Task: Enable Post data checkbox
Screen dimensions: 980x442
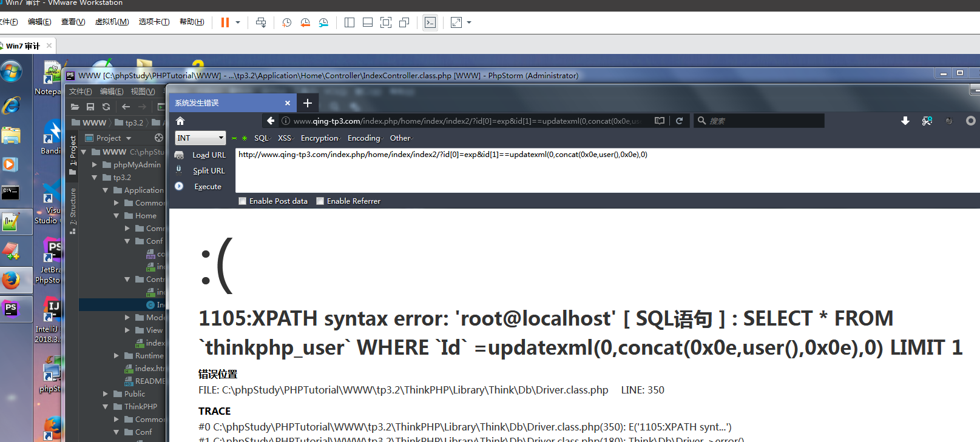Action: pyautogui.click(x=243, y=201)
